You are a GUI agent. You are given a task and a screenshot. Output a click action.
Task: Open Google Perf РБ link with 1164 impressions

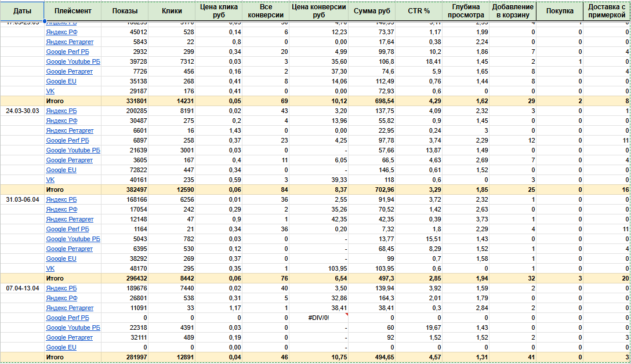[68, 230]
